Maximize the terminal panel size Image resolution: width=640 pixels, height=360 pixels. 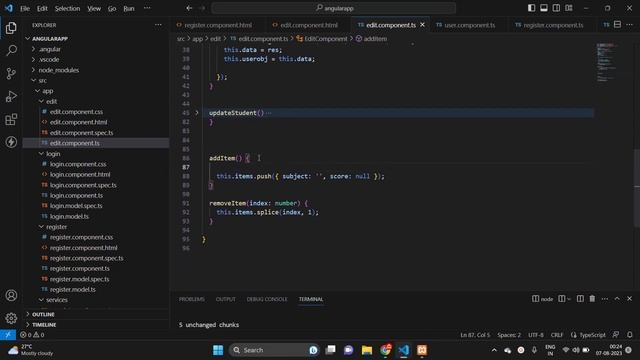617,299
